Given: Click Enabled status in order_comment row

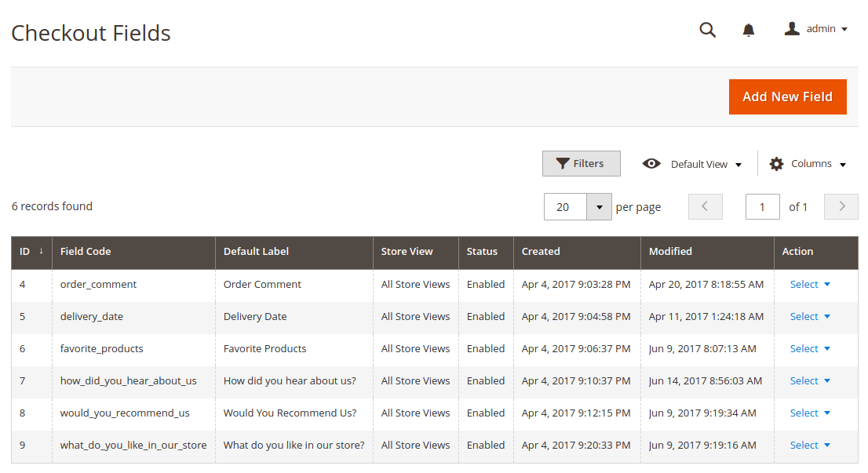Looking at the screenshot, I should pyautogui.click(x=486, y=285).
